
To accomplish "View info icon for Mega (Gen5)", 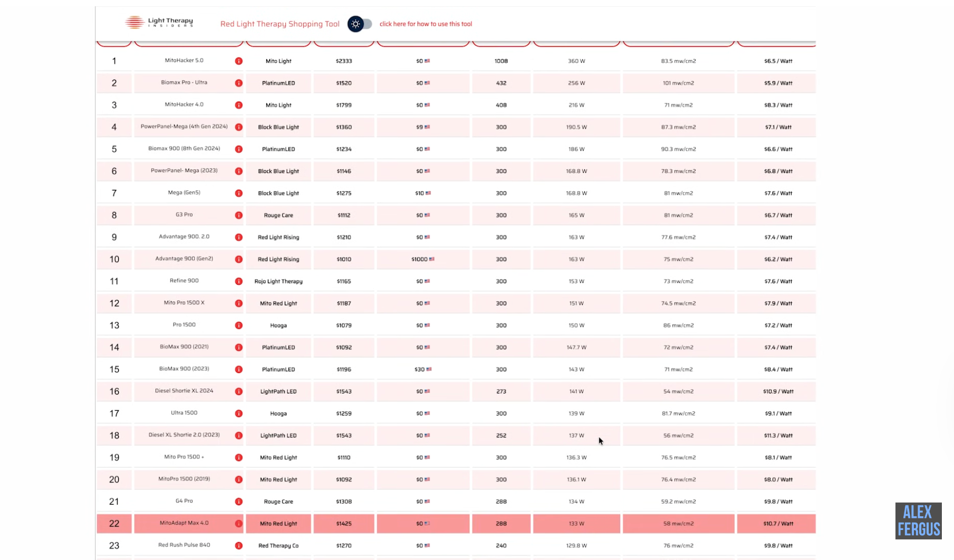I will tap(239, 194).
